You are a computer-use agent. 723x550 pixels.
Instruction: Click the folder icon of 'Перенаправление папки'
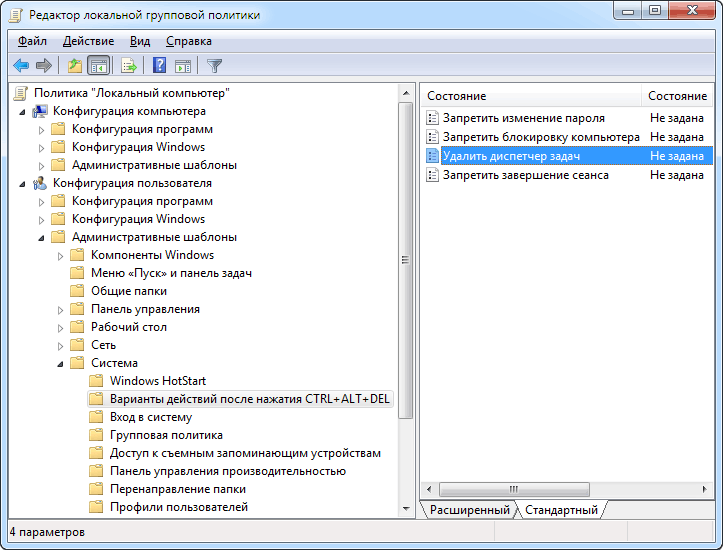point(96,489)
